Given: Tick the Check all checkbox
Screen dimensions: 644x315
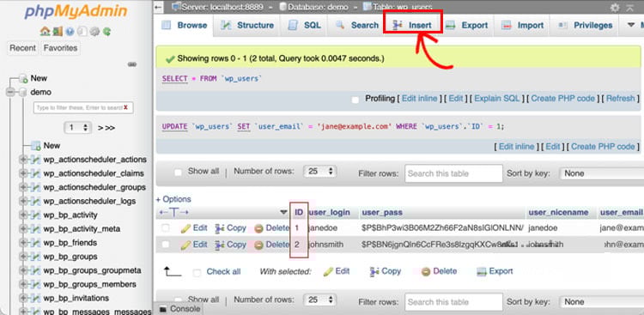Looking at the screenshot, I should [197, 273].
